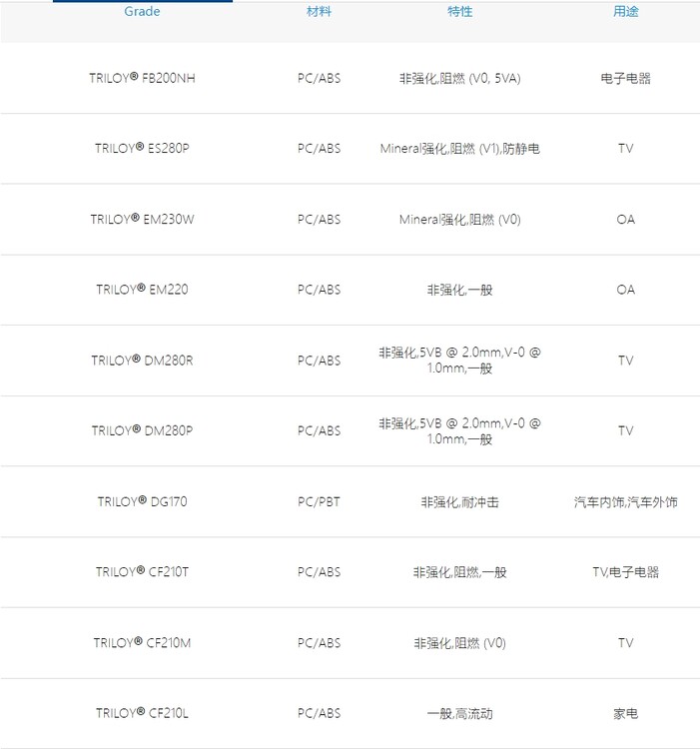The width and height of the screenshot is (700, 749).
Task: Click the 电子电器 usage cell
Action: click(x=625, y=78)
